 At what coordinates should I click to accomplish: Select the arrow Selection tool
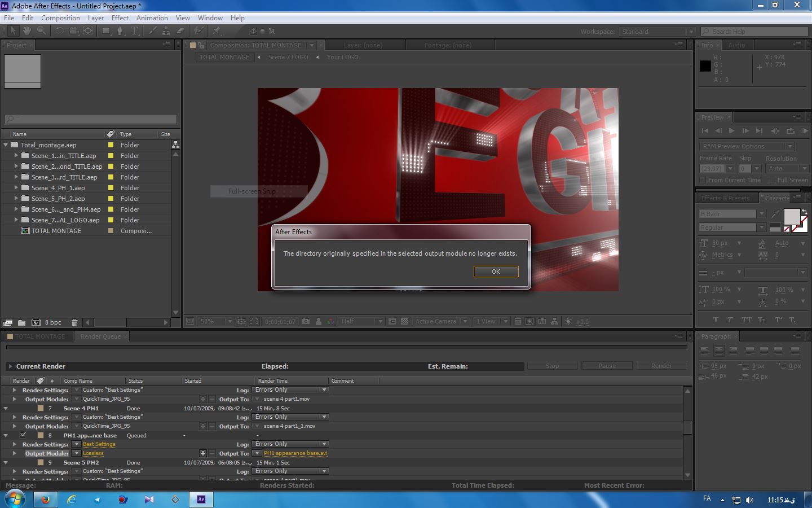[14, 31]
